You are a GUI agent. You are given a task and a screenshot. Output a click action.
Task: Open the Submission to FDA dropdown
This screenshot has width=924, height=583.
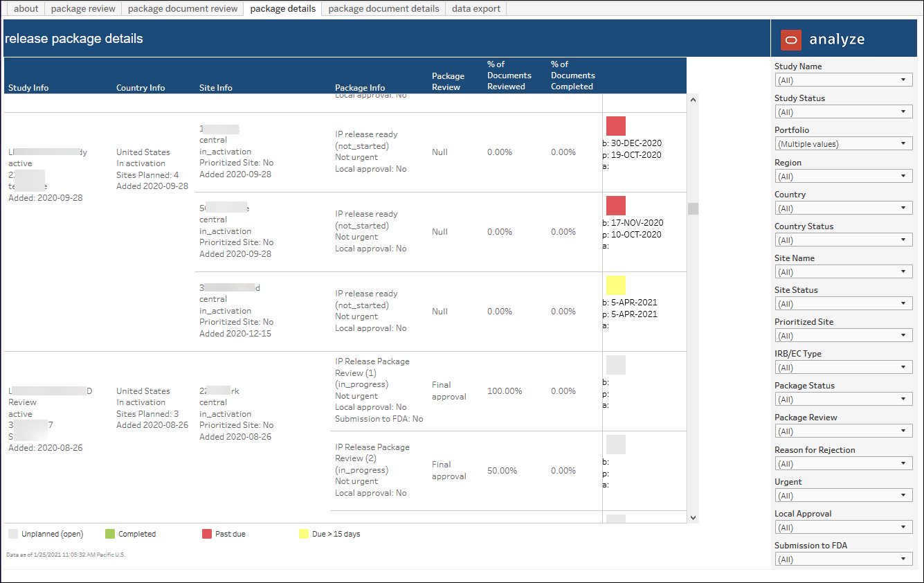[x=844, y=559]
